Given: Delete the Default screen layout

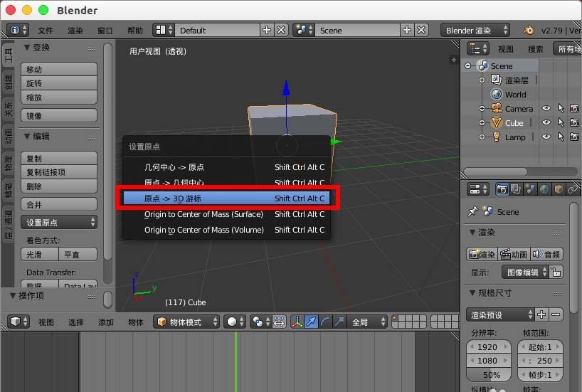Looking at the screenshot, I should [281, 30].
